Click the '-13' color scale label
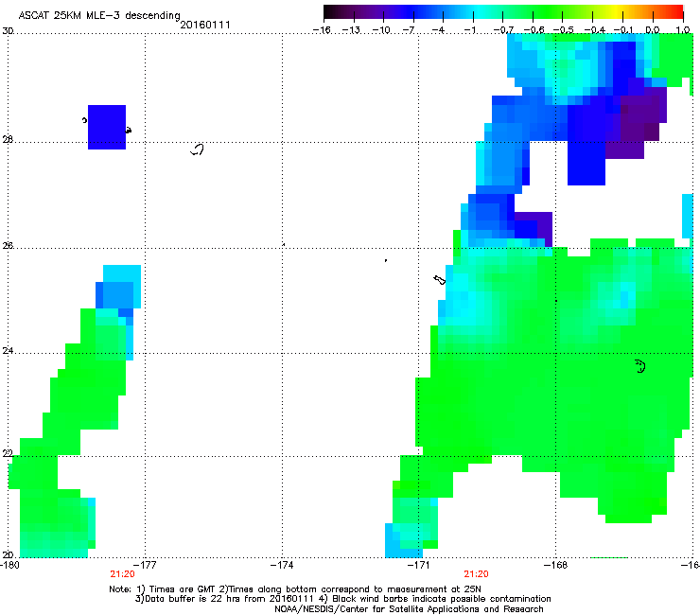Viewport: 700px width, 615px height. pos(351,30)
